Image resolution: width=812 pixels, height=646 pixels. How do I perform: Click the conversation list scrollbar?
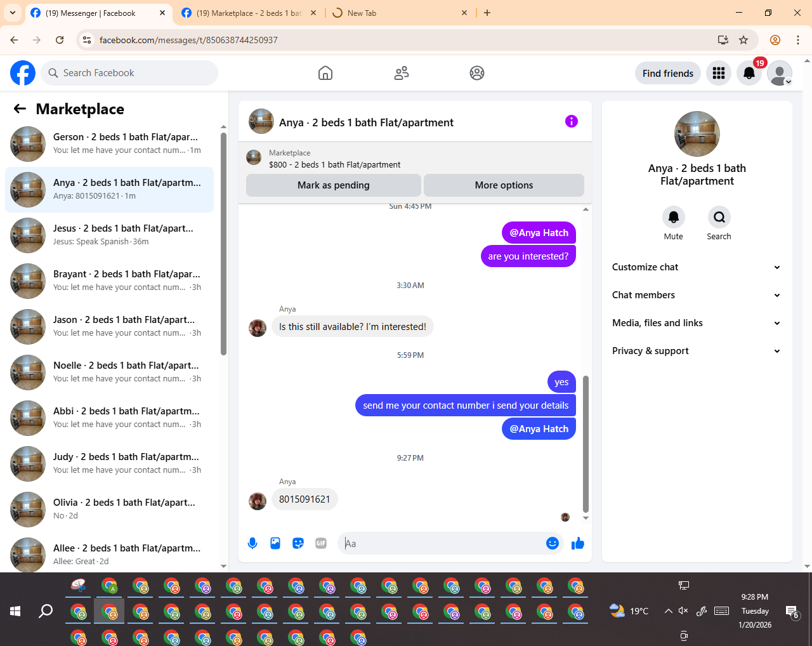click(x=223, y=244)
